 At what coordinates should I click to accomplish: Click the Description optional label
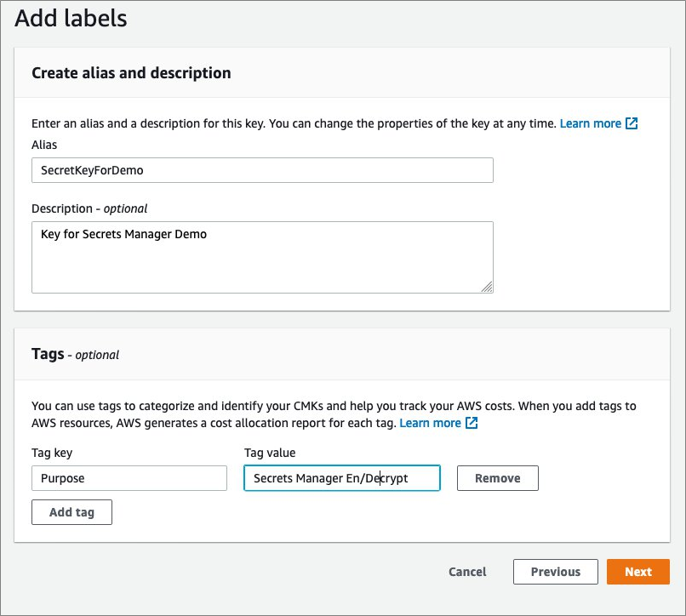pyautogui.click(x=89, y=208)
